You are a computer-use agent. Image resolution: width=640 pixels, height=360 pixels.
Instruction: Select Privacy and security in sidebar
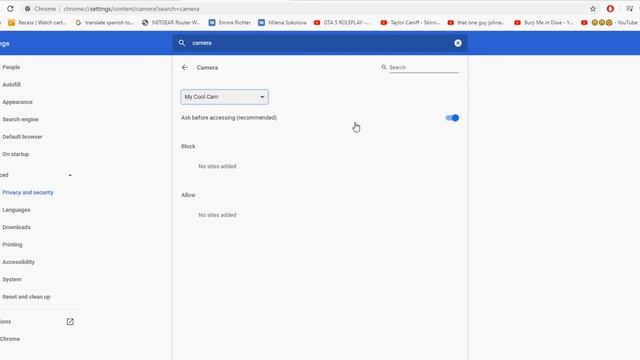28,192
